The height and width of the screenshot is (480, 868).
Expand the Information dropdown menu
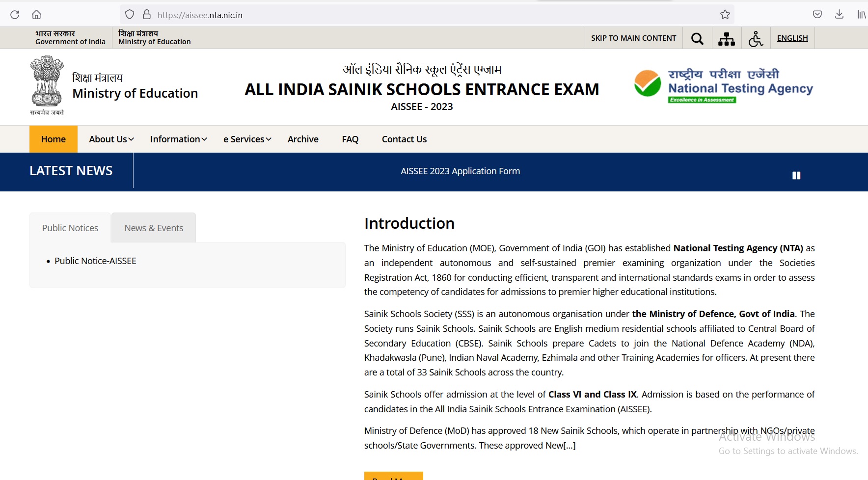(179, 139)
